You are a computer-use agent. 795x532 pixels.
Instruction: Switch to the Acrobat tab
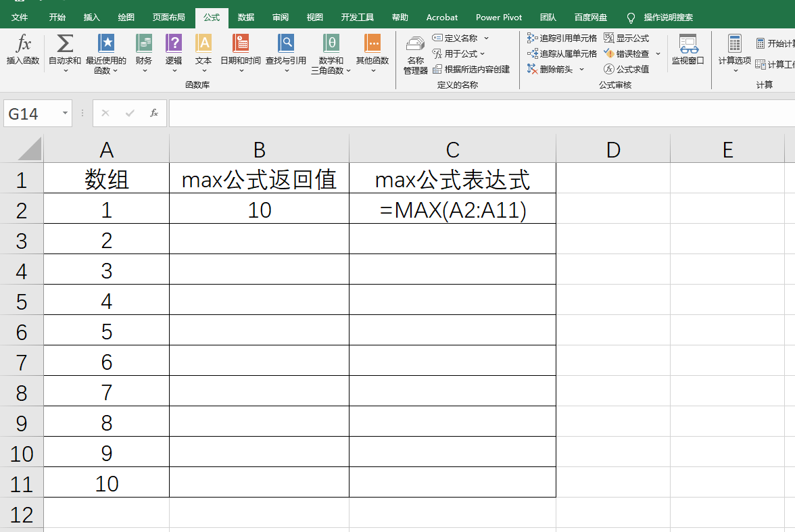[x=442, y=18]
